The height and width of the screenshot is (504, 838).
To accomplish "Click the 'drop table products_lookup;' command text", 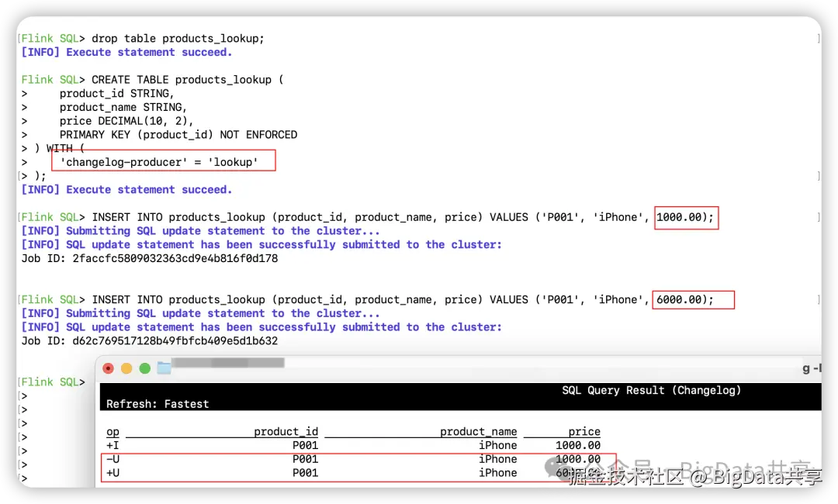I will coord(178,39).
